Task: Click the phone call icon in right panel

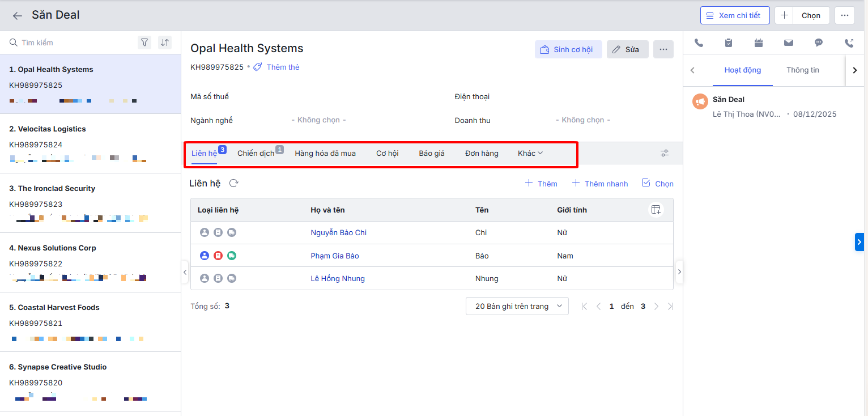Action: point(699,43)
